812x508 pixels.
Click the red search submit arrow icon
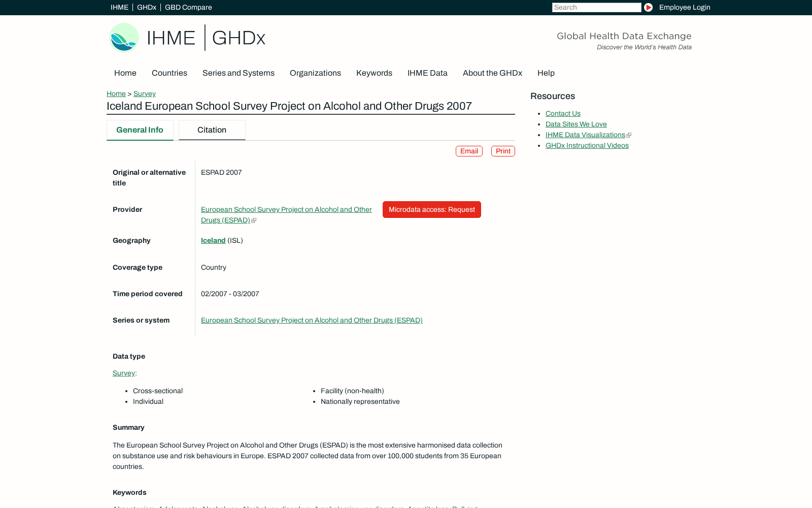pos(648,7)
